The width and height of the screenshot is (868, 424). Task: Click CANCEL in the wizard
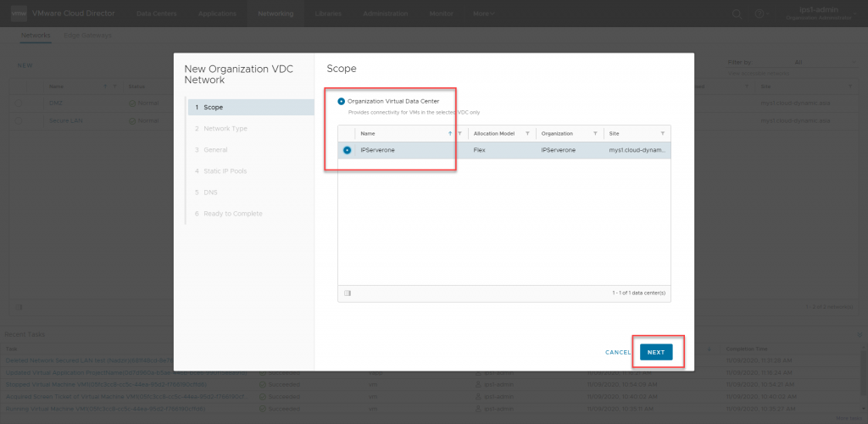[618, 353]
